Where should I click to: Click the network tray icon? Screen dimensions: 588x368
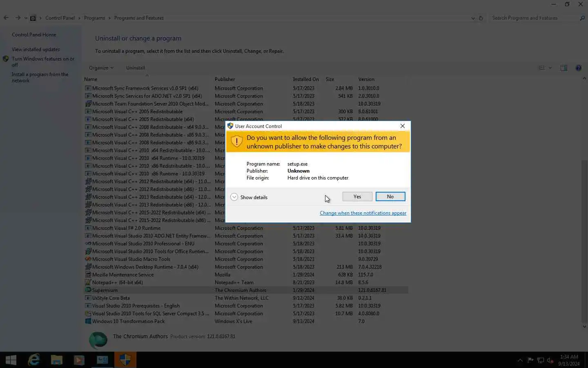coord(540,360)
